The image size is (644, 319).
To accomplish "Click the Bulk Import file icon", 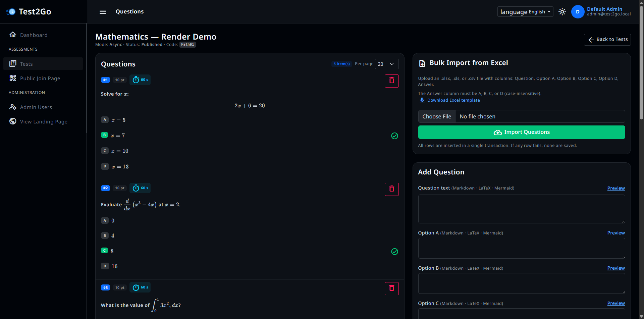I will point(422,63).
